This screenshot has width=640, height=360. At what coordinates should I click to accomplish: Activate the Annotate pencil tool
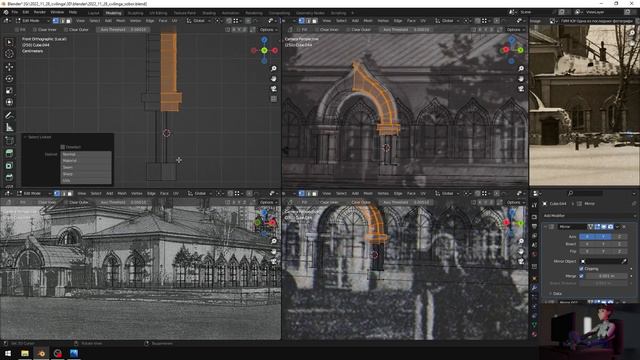pyautogui.click(x=9, y=116)
